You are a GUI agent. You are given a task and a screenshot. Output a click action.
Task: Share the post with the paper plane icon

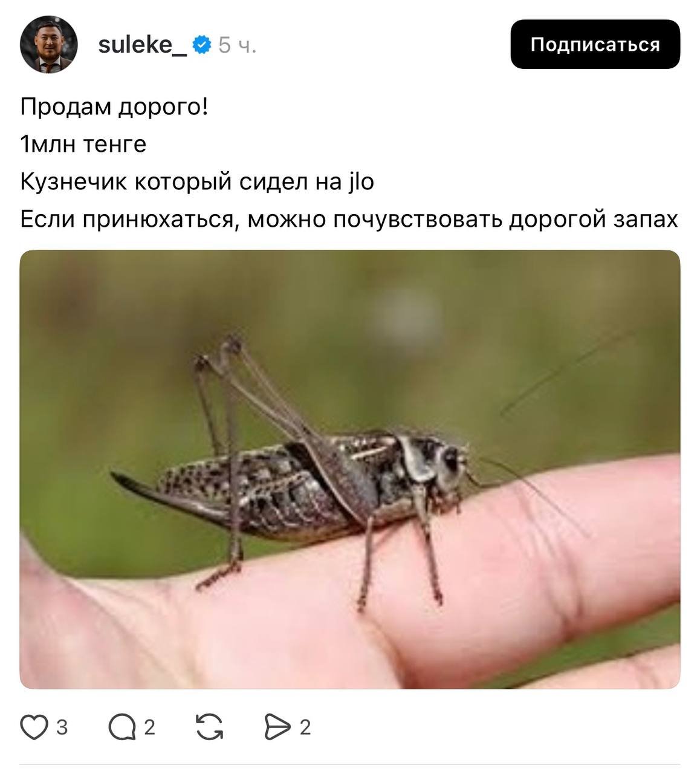click(x=277, y=727)
